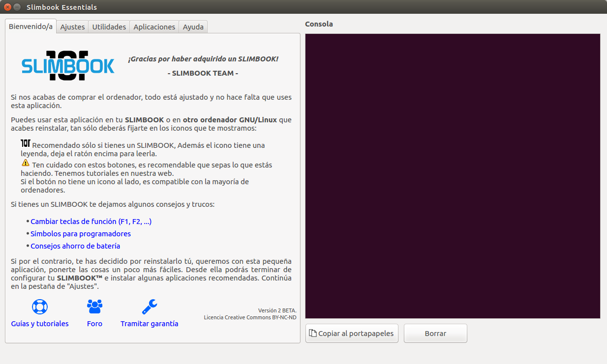This screenshot has width=607, height=364.
Task: Click the 'Foro' text label
Action: [x=94, y=324]
